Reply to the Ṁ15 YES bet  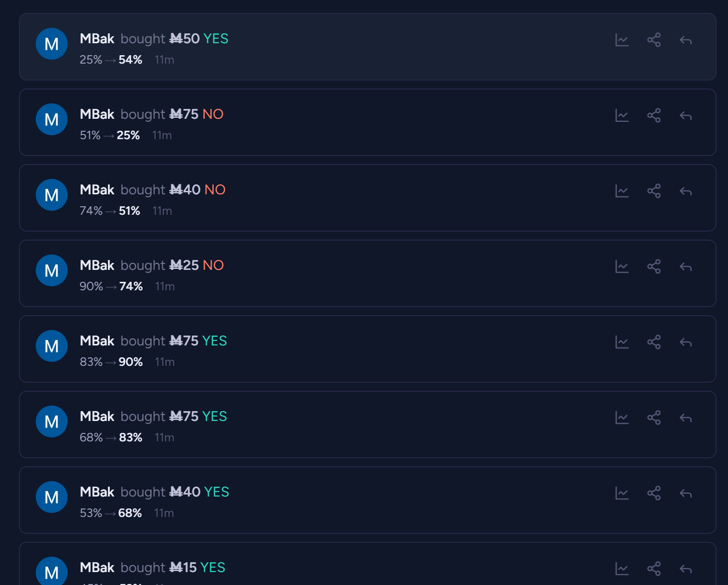click(x=686, y=569)
